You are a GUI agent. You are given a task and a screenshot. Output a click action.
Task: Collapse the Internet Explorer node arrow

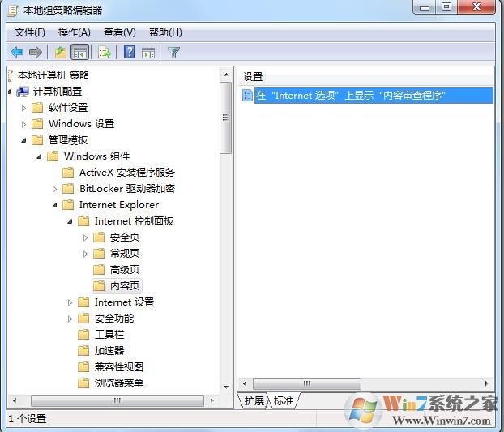(x=54, y=205)
